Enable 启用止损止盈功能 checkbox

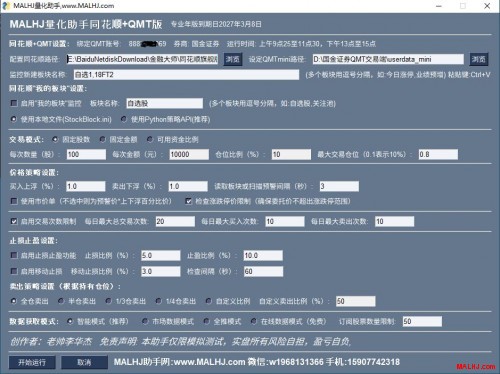click(14, 255)
